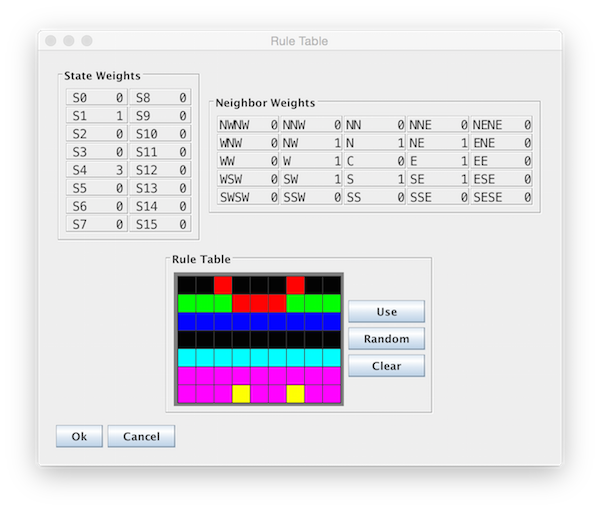Select the S11 weight field
600x511 pixels.
pyautogui.click(x=160, y=152)
